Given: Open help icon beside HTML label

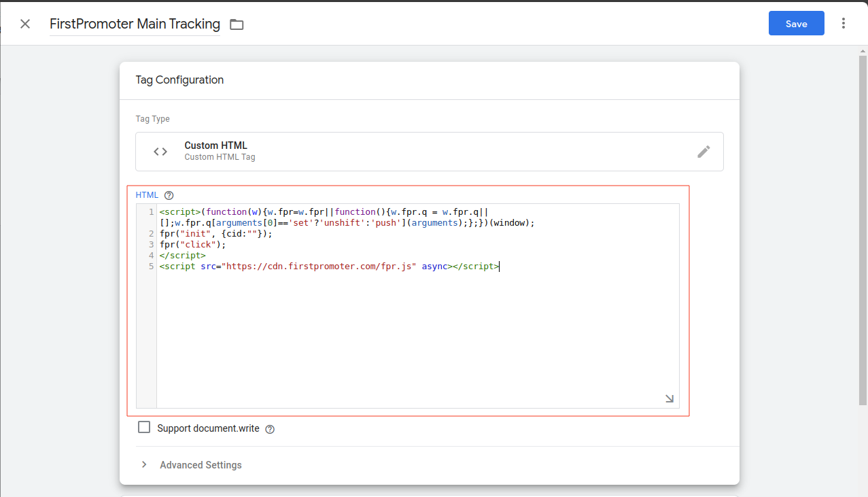Looking at the screenshot, I should [x=169, y=195].
